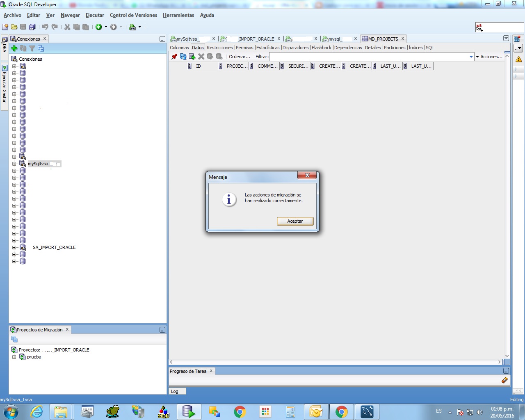Pin the Datos view with the pin icon
This screenshot has height=420, width=525.
tap(174, 57)
